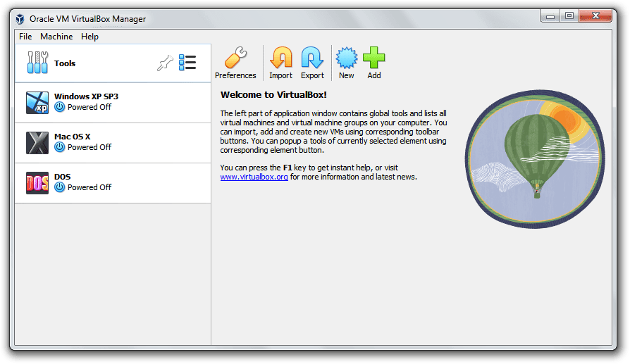The height and width of the screenshot is (364, 630).
Task: Select the Windows XP SP3 machine name
Action: [x=87, y=96]
